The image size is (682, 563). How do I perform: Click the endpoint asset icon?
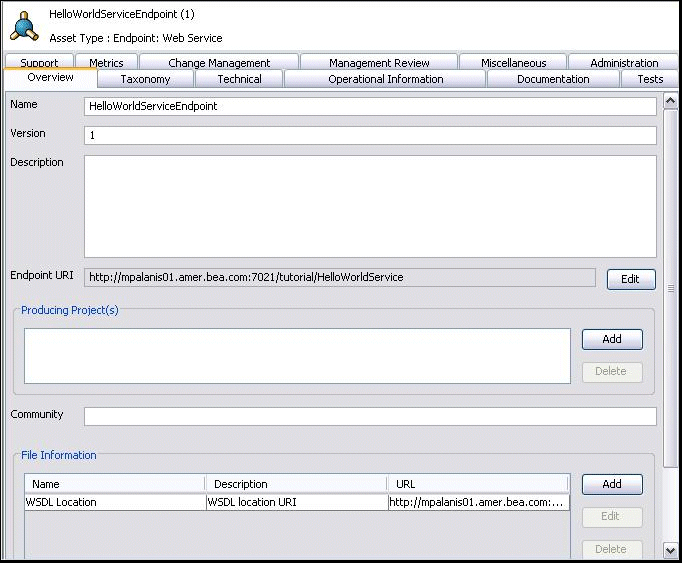coord(24,26)
